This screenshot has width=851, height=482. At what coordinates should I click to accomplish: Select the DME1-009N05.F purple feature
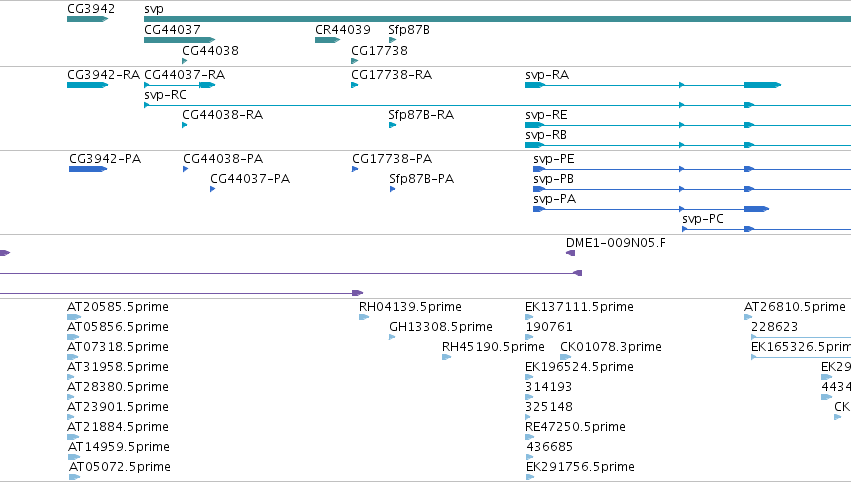click(570, 253)
